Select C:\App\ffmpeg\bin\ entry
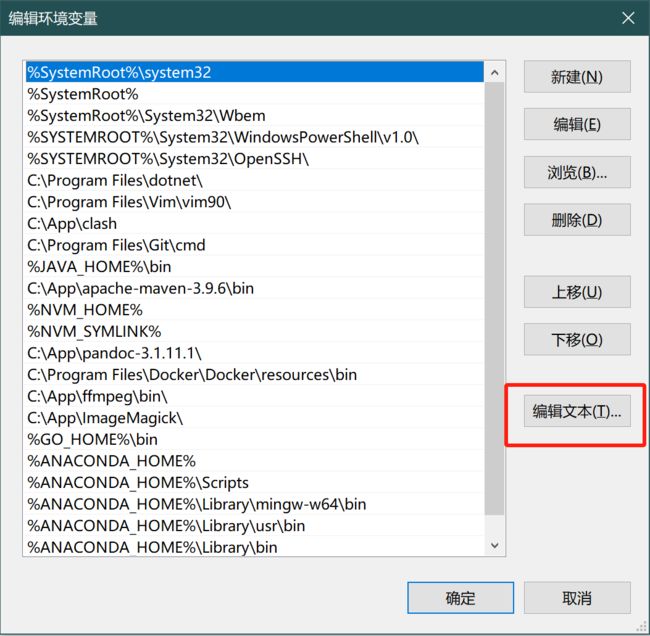The width and height of the screenshot is (650, 636). [x=254, y=396]
